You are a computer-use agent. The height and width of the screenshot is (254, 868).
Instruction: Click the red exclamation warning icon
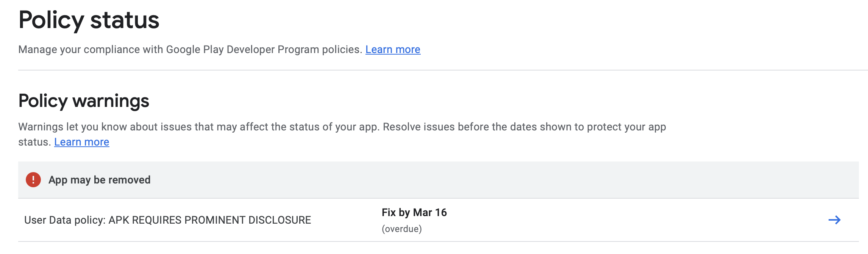[33, 180]
